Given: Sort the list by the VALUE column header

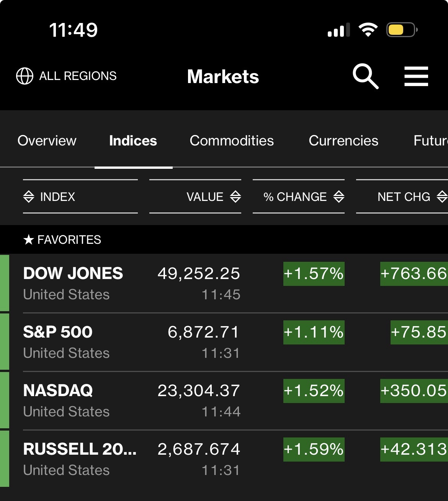Looking at the screenshot, I should 205,197.
